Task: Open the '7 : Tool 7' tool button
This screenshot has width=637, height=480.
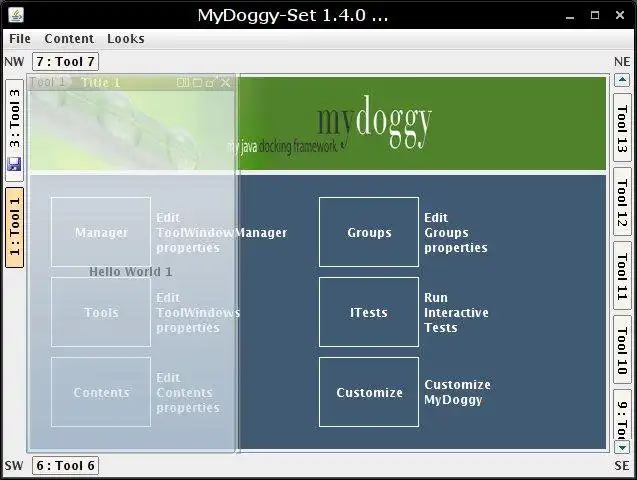Action: pyautogui.click(x=65, y=62)
